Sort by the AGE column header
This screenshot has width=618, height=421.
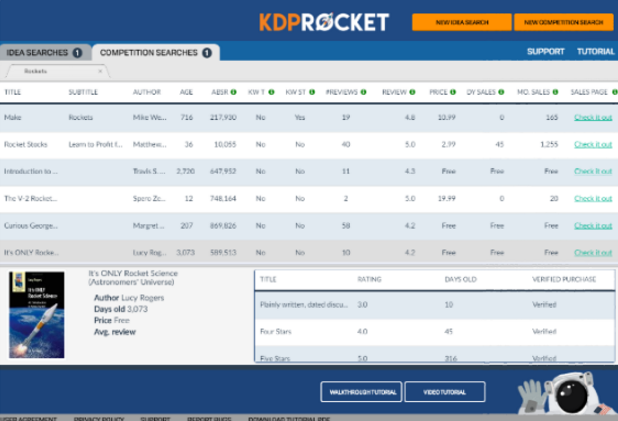tap(186, 92)
